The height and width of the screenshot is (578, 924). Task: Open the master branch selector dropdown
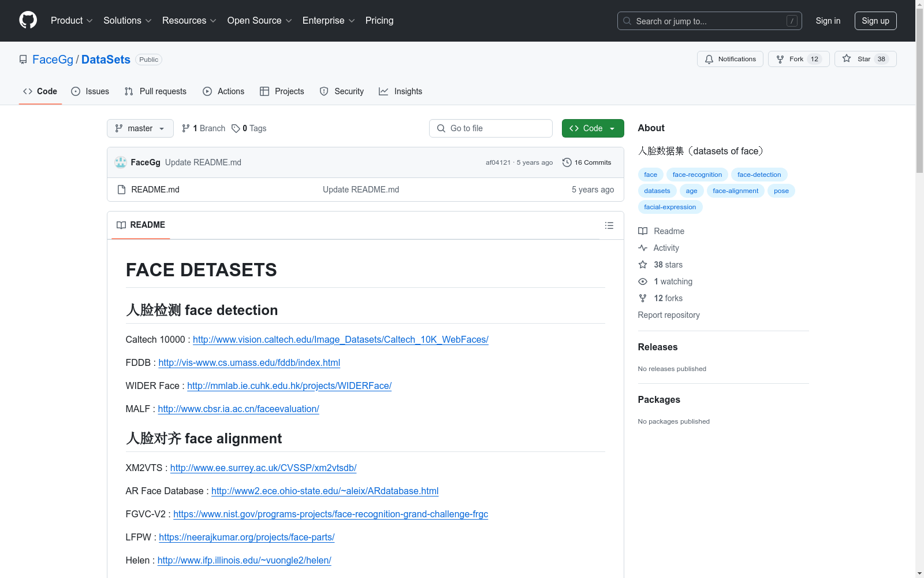(140, 128)
